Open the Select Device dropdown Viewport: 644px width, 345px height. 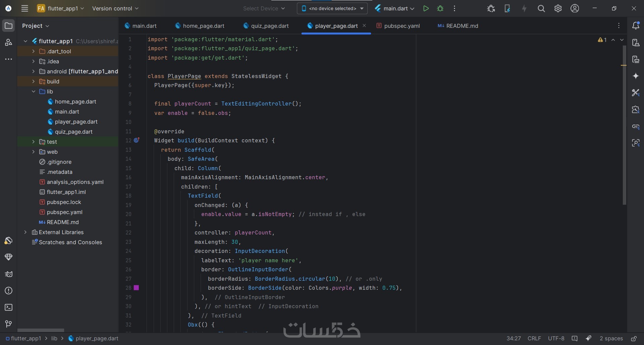click(x=264, y=8)
